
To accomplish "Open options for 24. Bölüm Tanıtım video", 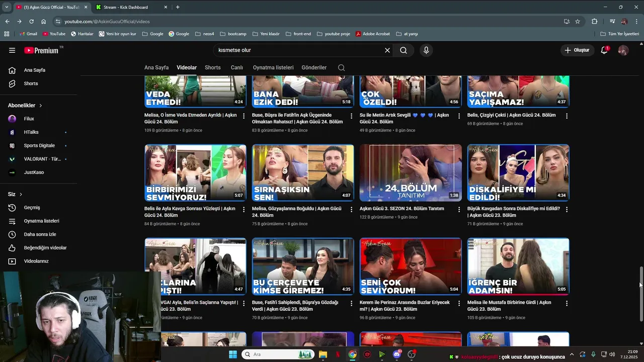I will click(459, 209).
